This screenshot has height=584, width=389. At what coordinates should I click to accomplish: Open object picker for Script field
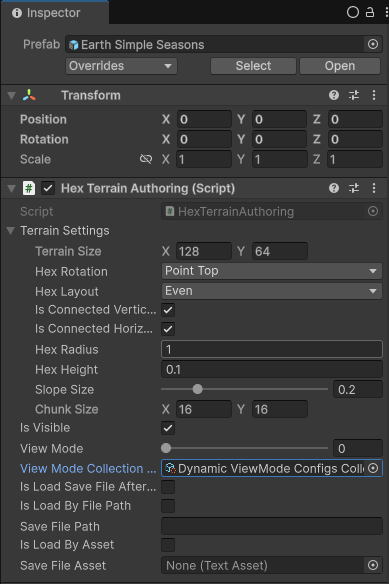[x=373, y=212]
